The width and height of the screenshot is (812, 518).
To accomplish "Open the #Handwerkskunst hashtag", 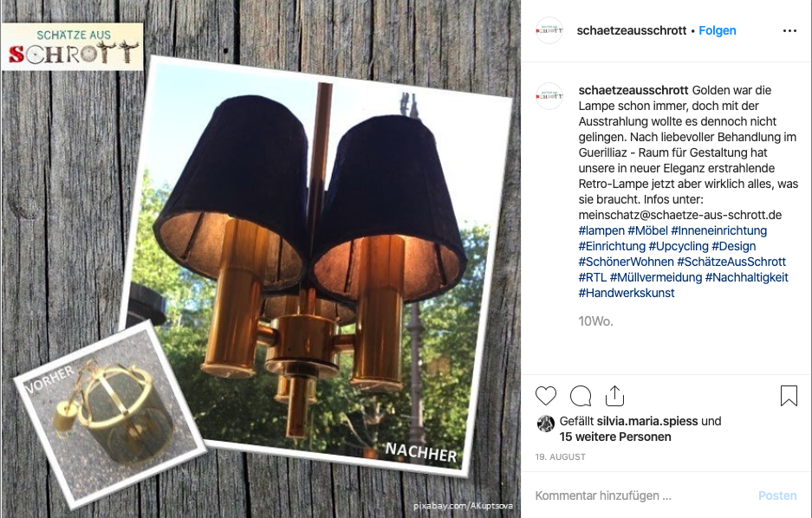I will (627, 293).
